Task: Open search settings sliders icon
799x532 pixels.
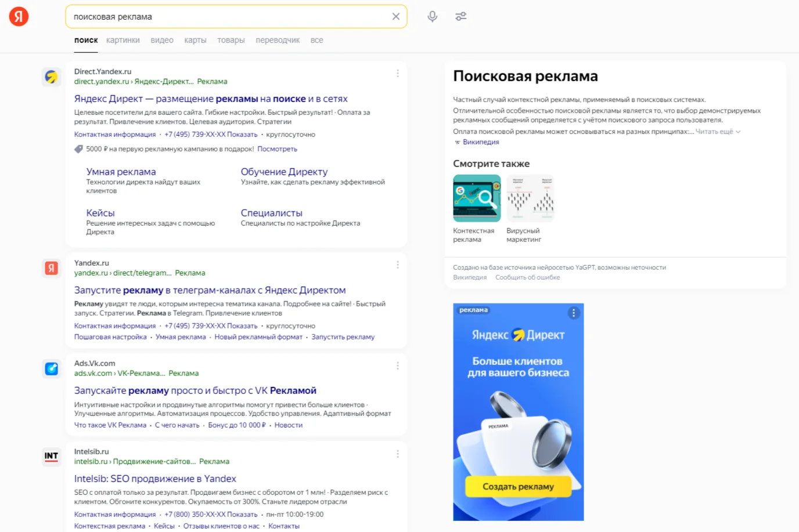Action: (x=461, y=16)
